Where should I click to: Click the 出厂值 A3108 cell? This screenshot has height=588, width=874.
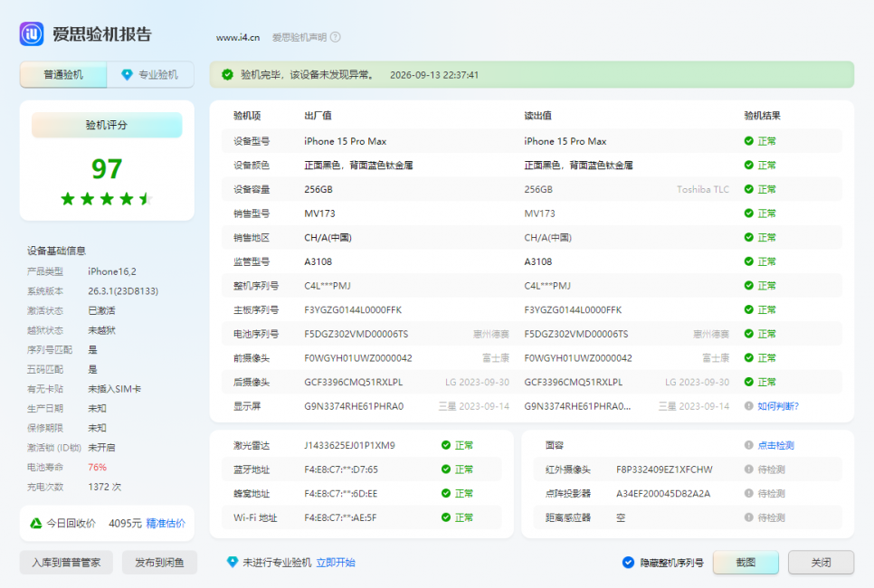coord(318,261)
